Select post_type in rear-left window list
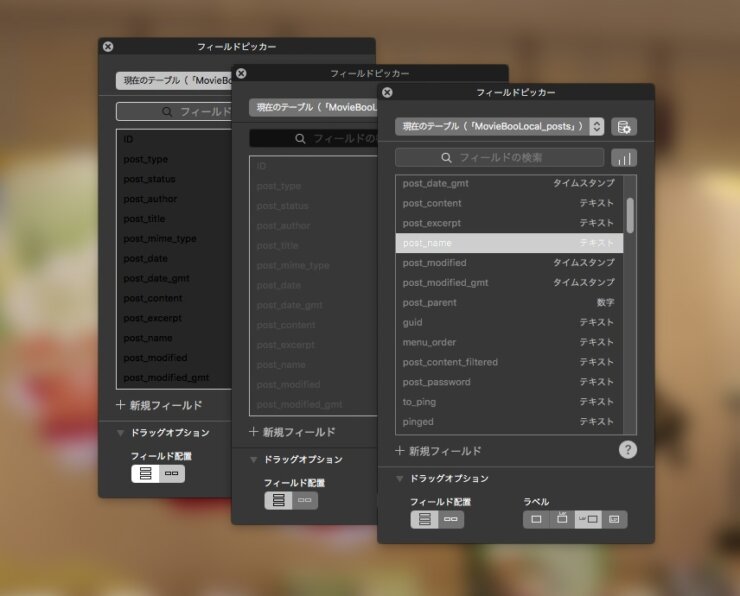This screenshot has width=740, height=596. [x=174, y=159]
